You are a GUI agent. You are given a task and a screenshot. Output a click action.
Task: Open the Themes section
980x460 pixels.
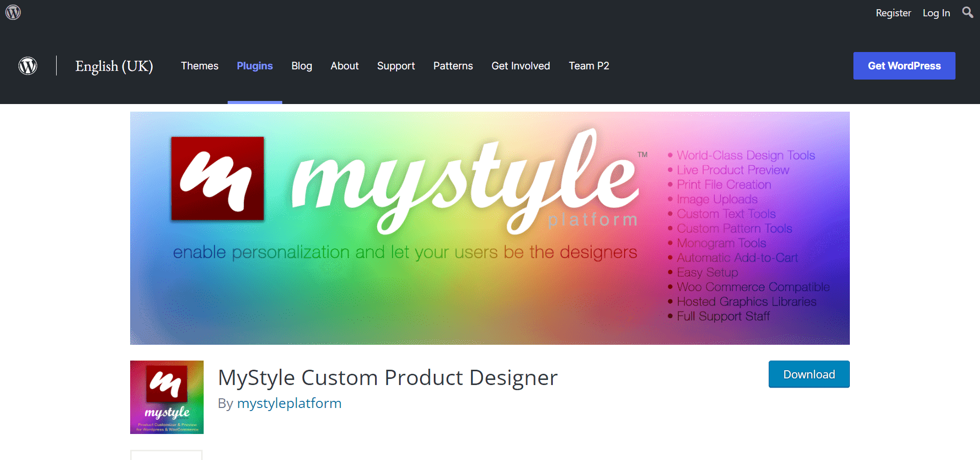pos(200,66)
